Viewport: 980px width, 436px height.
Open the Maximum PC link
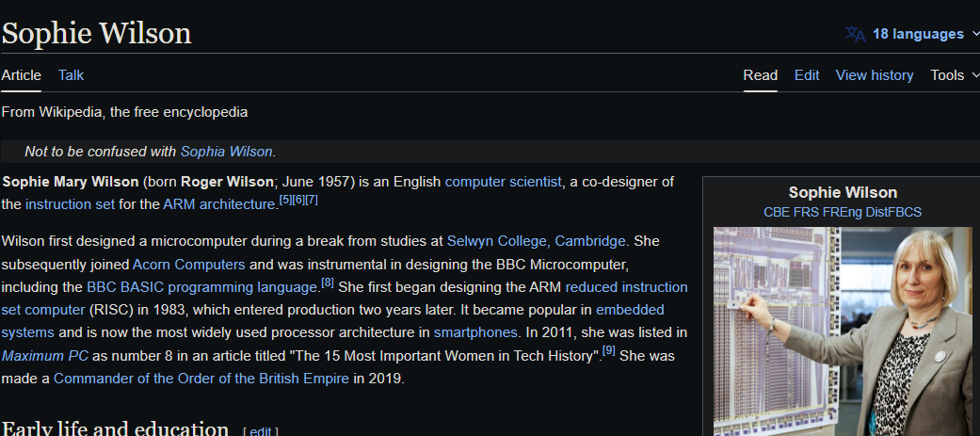click(45, 356)
